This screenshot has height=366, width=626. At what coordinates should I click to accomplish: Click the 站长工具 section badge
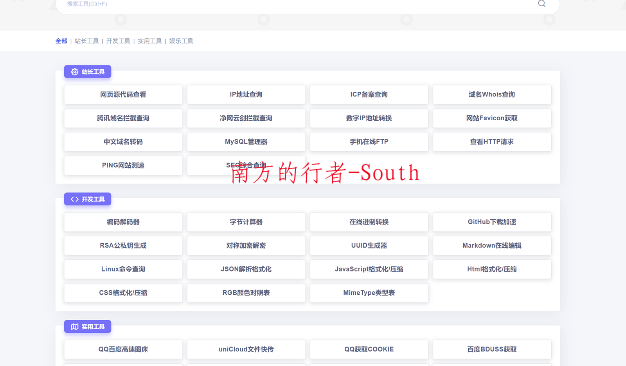(x=87, y=71)
